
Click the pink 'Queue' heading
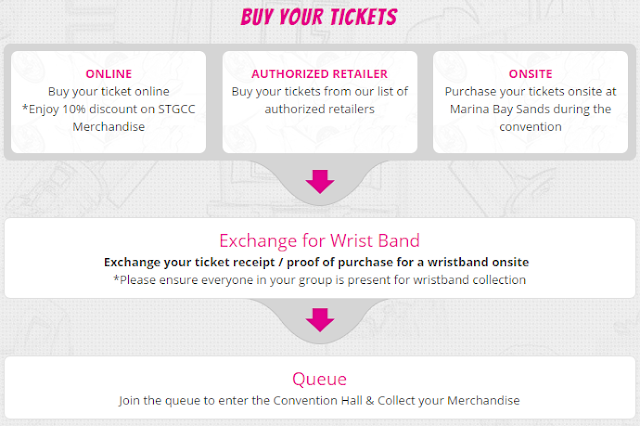pos(319,379)
